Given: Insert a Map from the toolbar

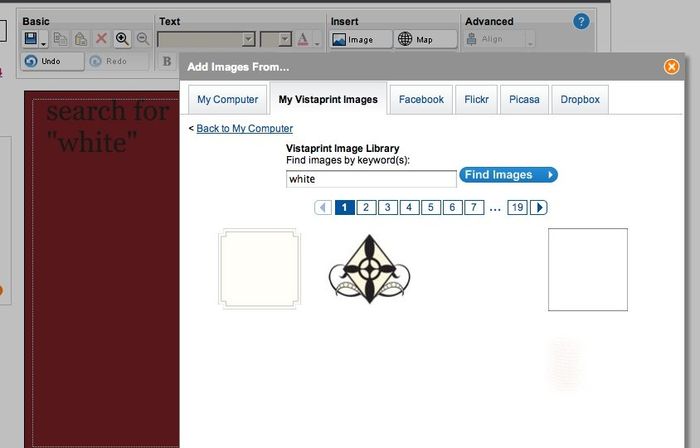Looking at the screenshot, I should click(x=425, y=39).
